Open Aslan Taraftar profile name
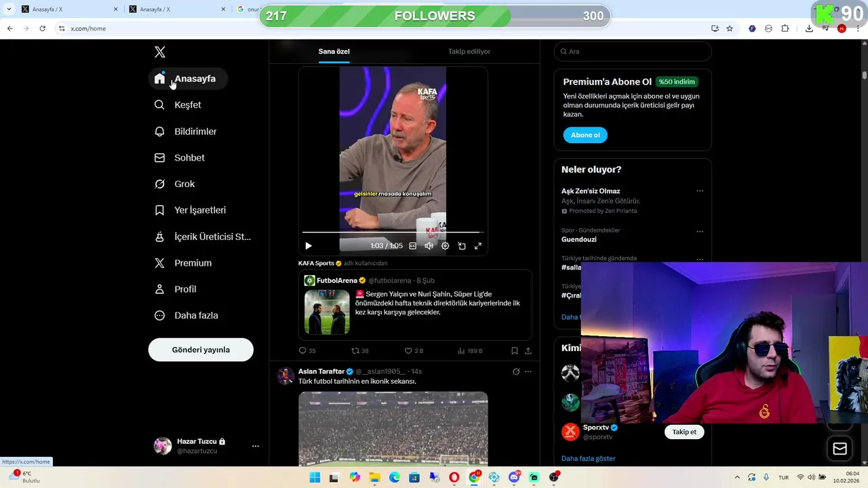868x488 pixels. 321,371
